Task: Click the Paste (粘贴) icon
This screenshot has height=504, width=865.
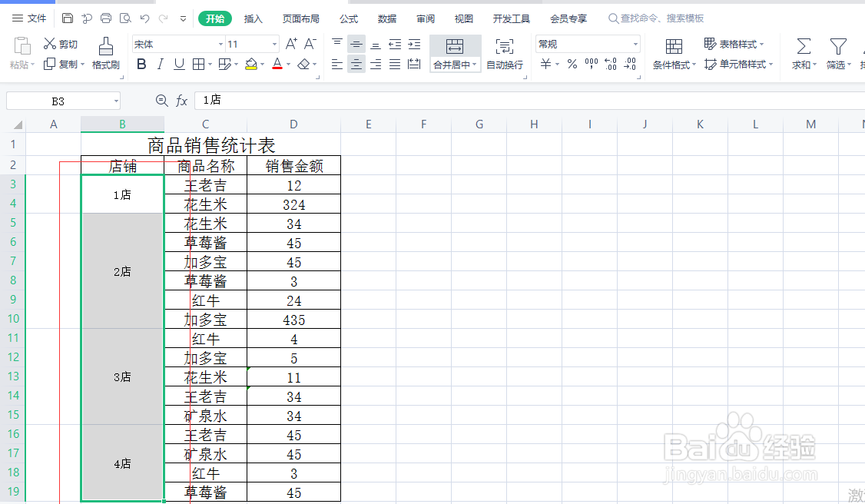Action: tap(22, 46)
